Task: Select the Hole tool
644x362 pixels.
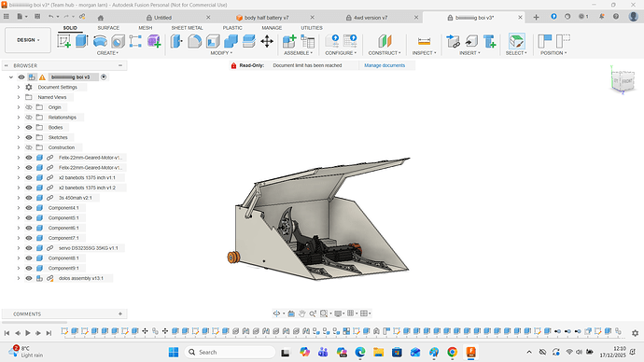Action: click(x=118, y=41)
